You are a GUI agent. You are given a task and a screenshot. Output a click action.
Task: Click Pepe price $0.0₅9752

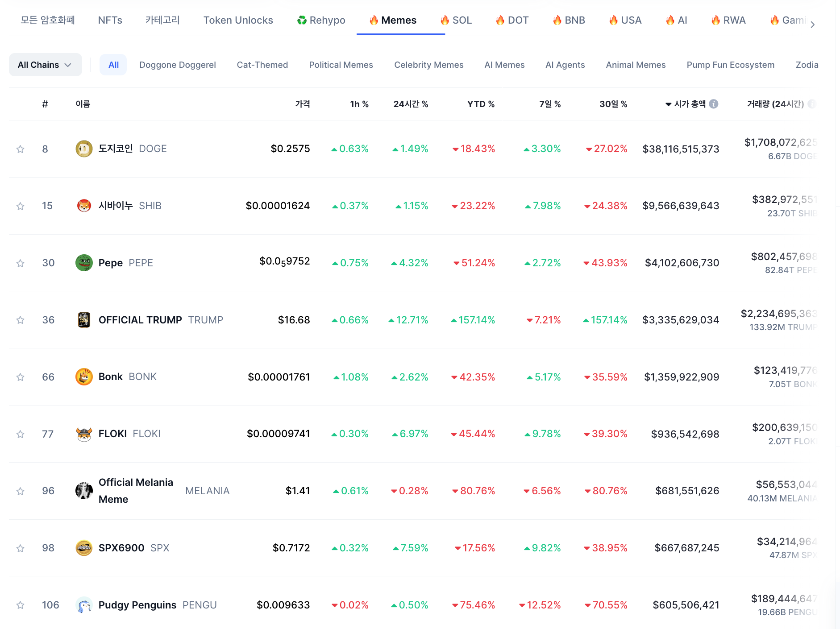(x=285, y=261)
